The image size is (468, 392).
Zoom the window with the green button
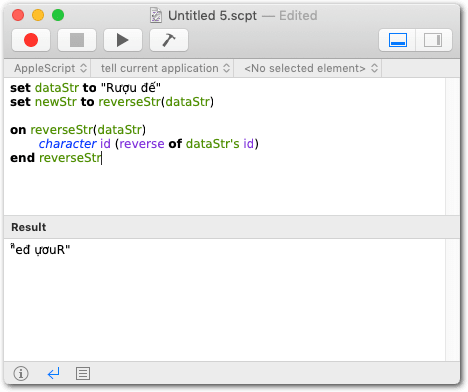point(58,15)
